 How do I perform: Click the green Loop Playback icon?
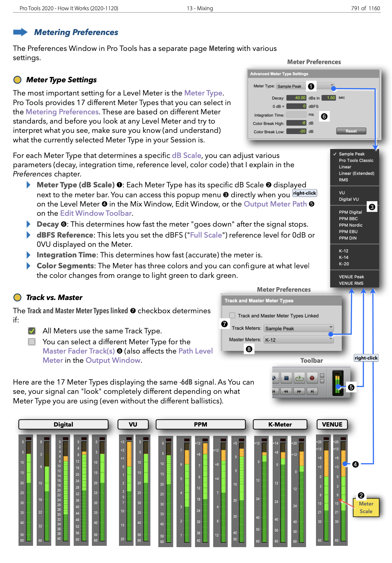pyautogui.click(x=299, y=378)
